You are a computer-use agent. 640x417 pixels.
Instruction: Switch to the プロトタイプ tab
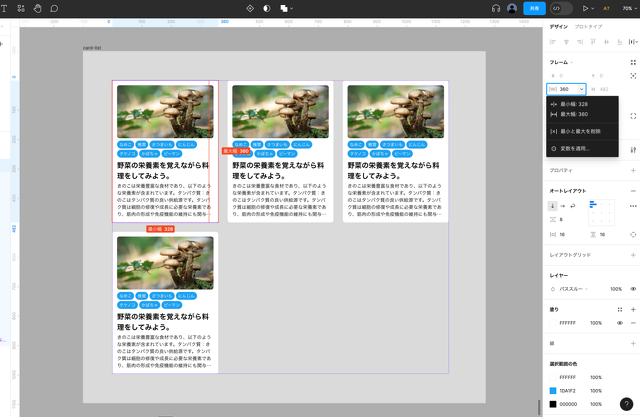(x=591, y=26)
